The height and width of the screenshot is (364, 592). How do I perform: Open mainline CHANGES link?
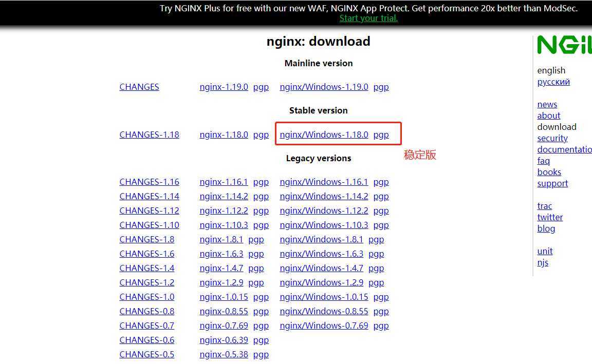click(139, 87)
